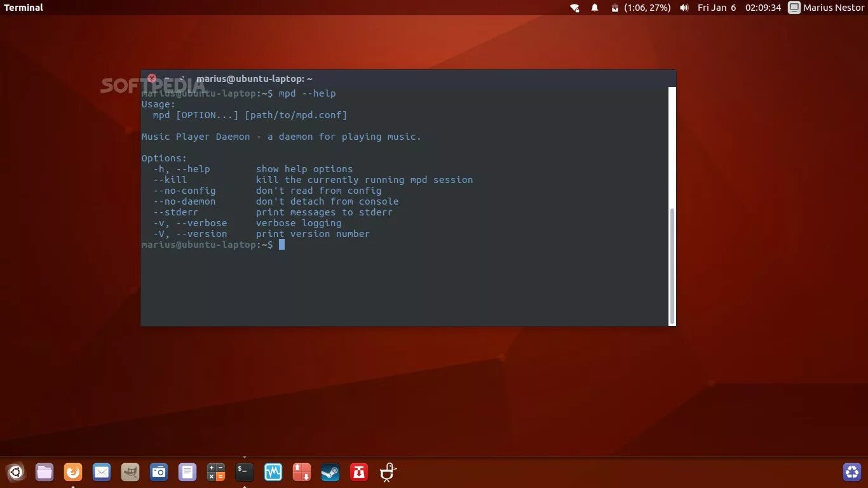Launch Firefox from the dock
868x488 pixels.
(x=73, y=472)
